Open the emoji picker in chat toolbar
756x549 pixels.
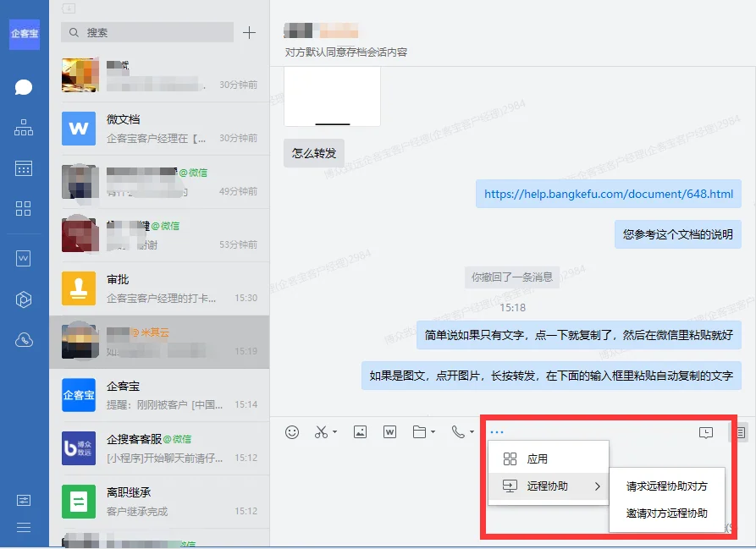pyautogui.click(x=292, y=432)
